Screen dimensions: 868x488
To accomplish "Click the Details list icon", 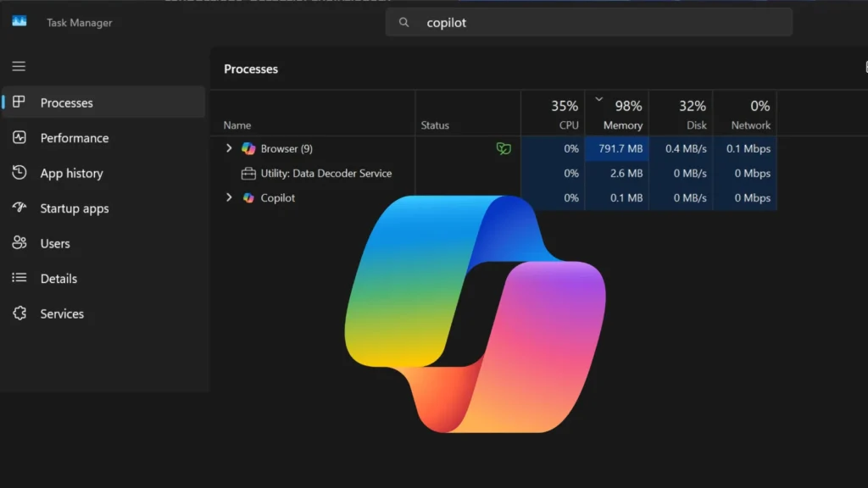I will 19,278.
